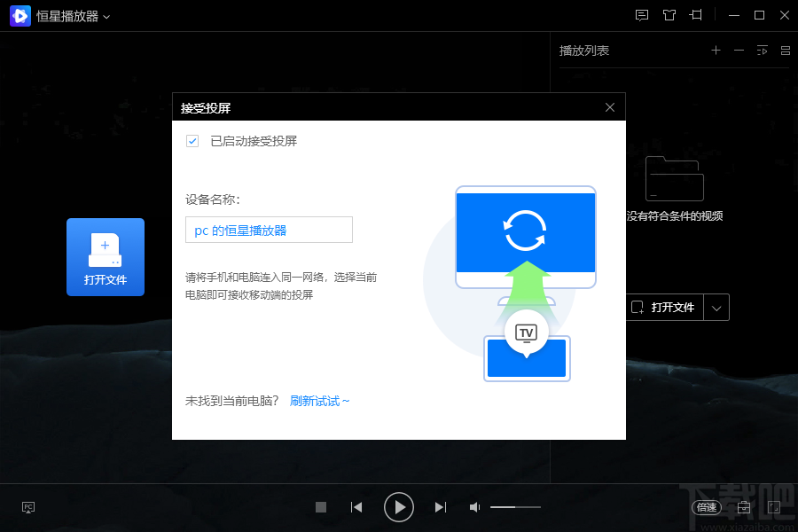Close the 接受投屏 dialog
Screen dimensions: 798x532
click(610, 107)
